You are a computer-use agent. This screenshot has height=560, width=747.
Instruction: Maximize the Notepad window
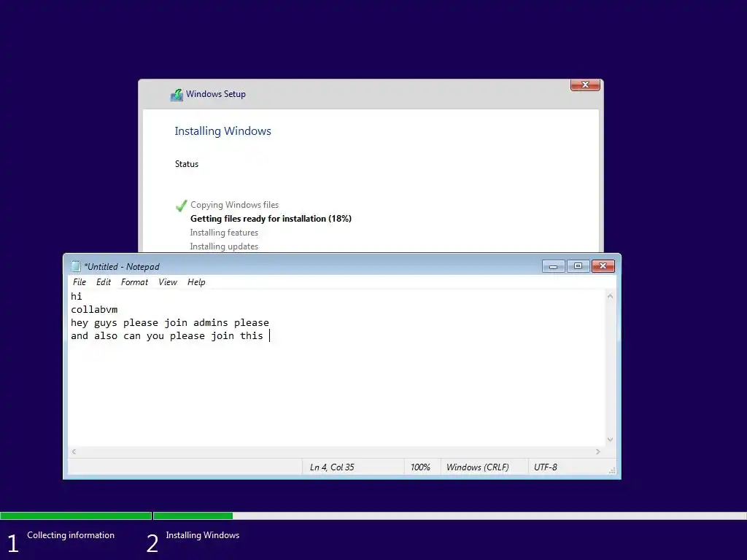(578, 266)
